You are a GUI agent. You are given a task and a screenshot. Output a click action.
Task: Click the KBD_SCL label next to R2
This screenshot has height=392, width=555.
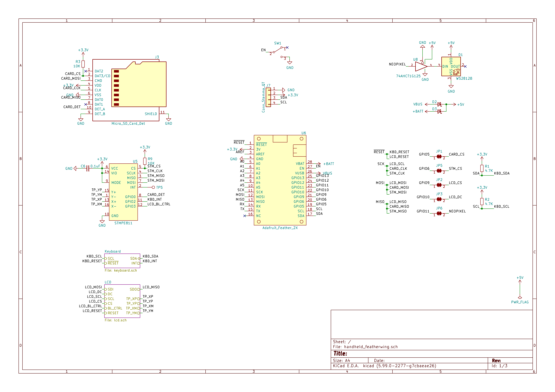[502, 206]
